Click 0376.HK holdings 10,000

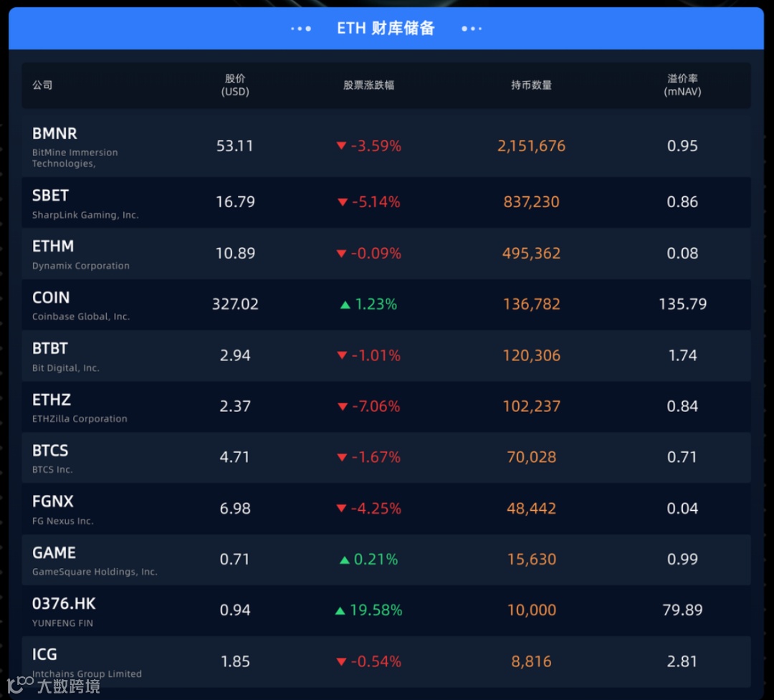531,610
